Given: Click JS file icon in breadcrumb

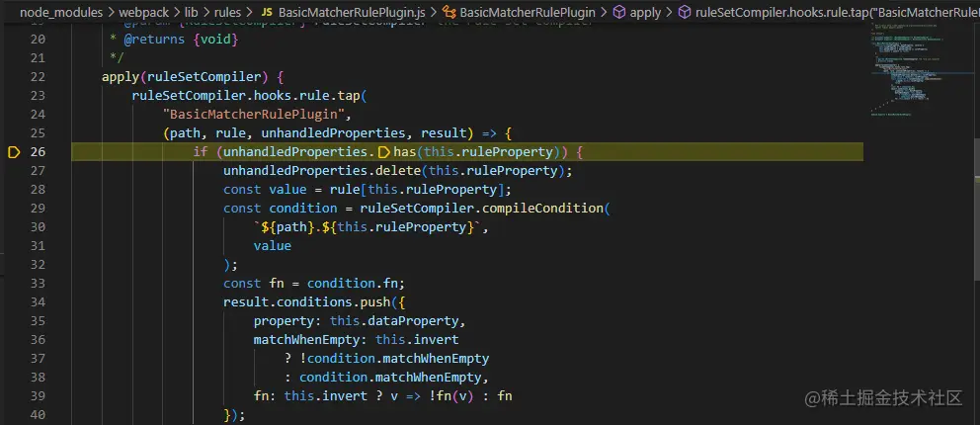Looking at the screenshot, I should click(x=267, y=12).
